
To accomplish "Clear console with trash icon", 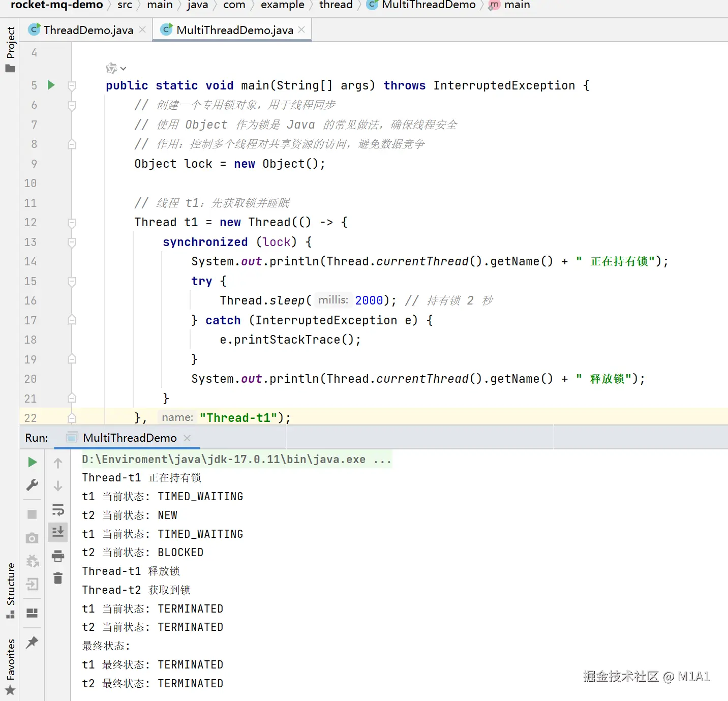I will [x=58, y=578].
